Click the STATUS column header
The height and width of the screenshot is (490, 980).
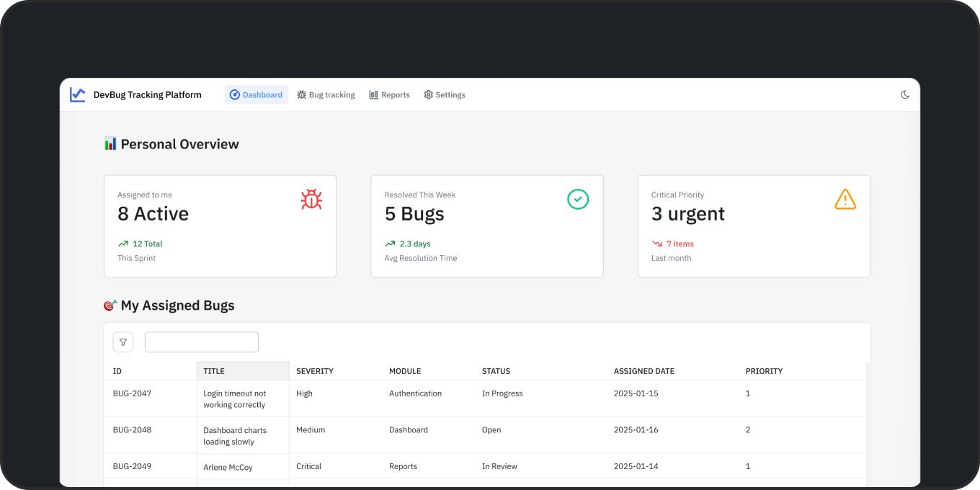pyautogui.click(x=496, y=371)
